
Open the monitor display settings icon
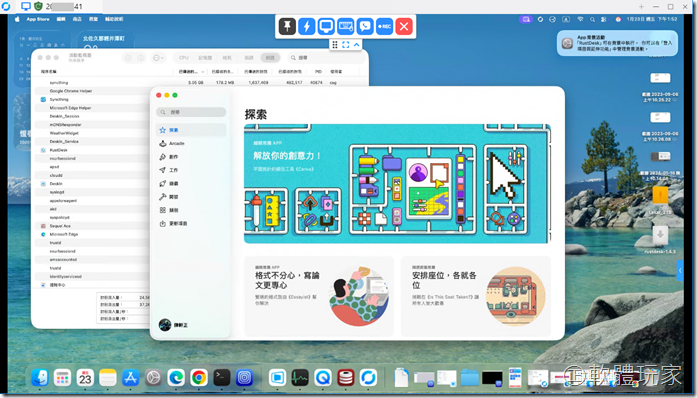(x=326, y=26)
